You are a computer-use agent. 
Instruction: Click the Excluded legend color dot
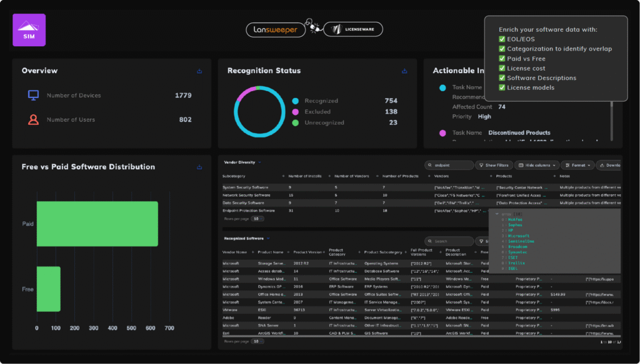click(296, 112)
